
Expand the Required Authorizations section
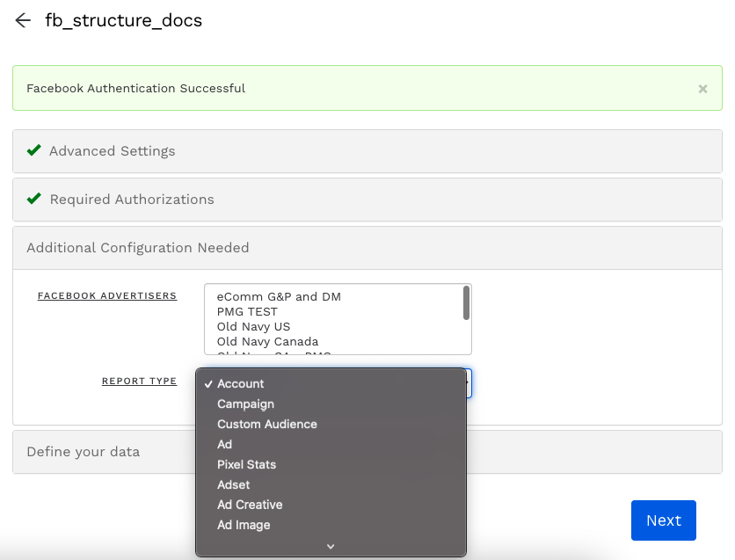[x=131, y=200]
